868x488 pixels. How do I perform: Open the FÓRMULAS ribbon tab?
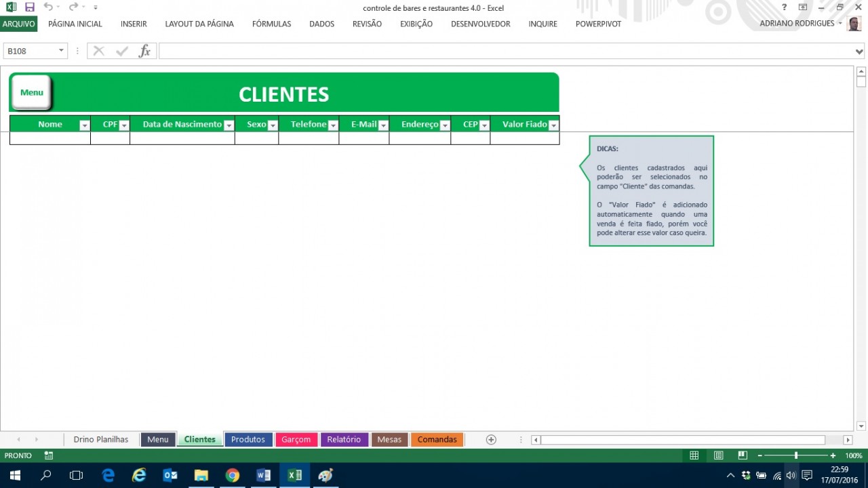(271, 24)
